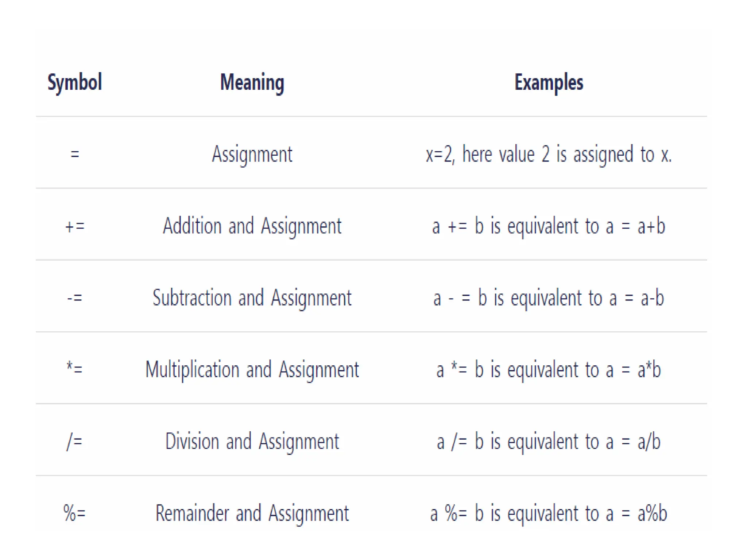747x560 pixels.
Task: Click 'Remainder and Assignment' text
Action: (252, 513)
